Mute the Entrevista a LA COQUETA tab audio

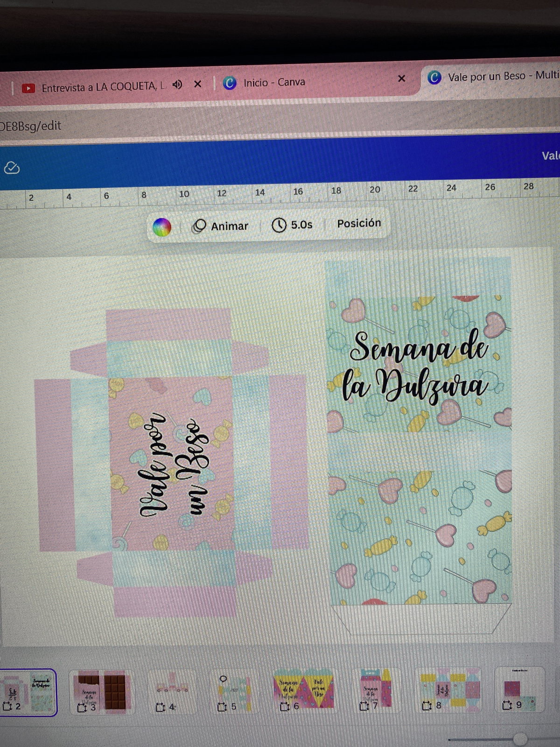(x=177, y=85)
